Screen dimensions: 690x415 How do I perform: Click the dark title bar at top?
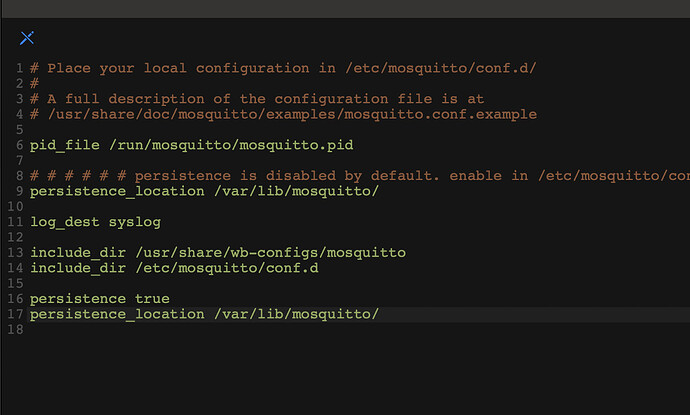click(x=346, y=9)
